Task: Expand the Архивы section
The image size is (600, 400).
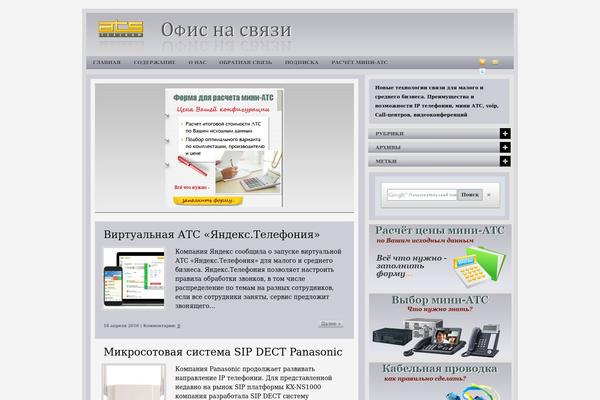Action: 505,147
